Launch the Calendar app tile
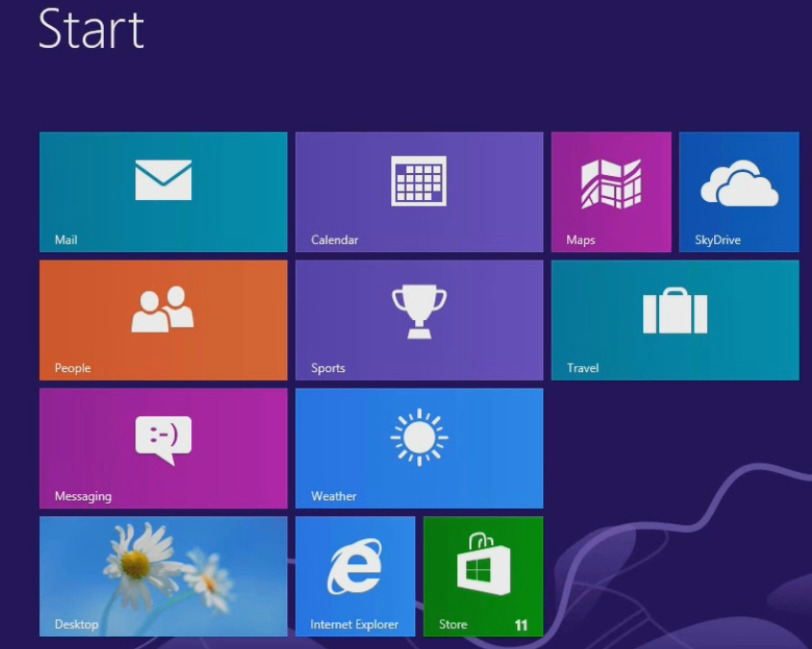812x649 pixels. click(x=419, y=191)
